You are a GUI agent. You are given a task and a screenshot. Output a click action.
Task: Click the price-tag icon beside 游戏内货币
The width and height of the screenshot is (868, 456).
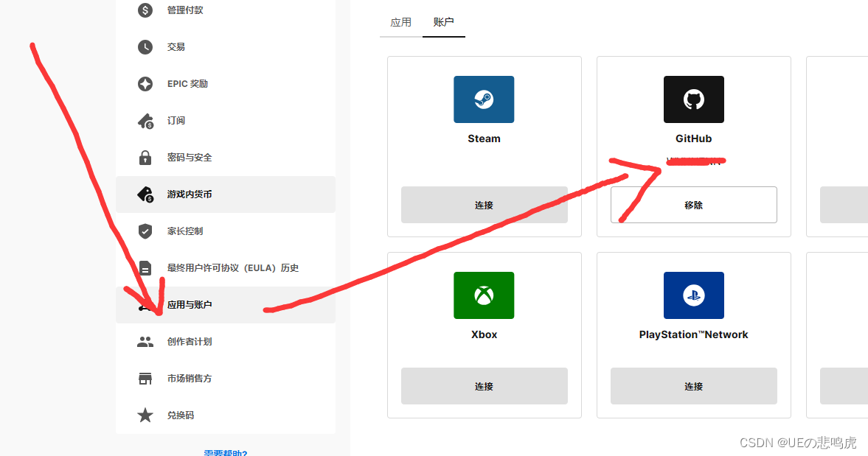[x=145, y=194]
